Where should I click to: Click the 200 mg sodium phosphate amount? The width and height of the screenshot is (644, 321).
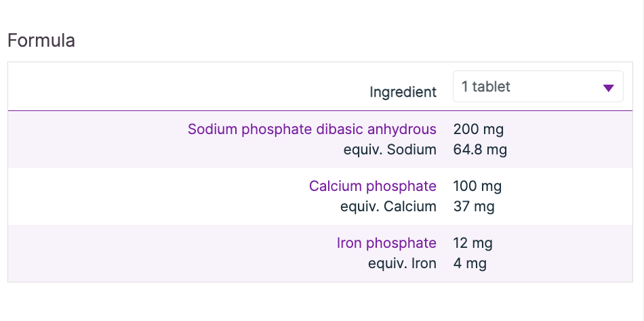478,129
